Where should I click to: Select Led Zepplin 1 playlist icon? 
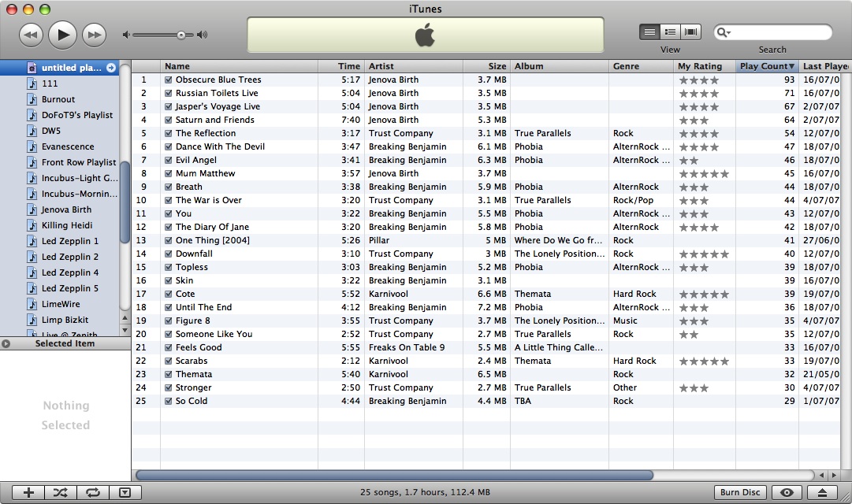coord(32,241)
